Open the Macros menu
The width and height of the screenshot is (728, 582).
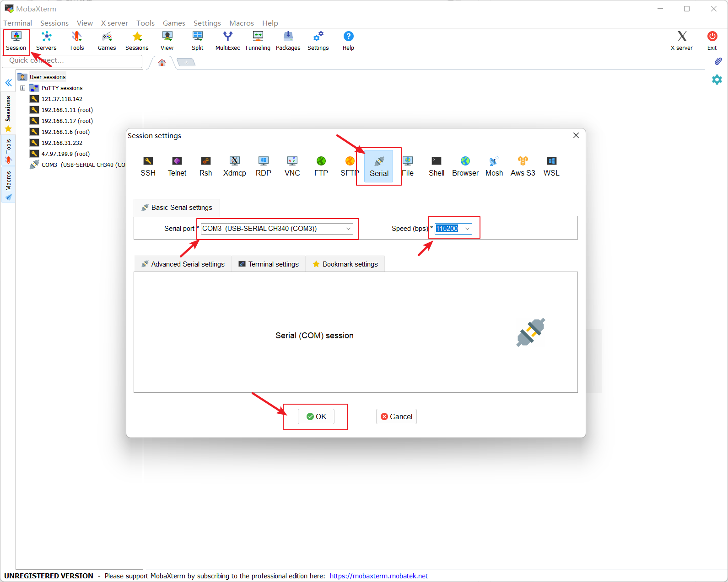242,23
